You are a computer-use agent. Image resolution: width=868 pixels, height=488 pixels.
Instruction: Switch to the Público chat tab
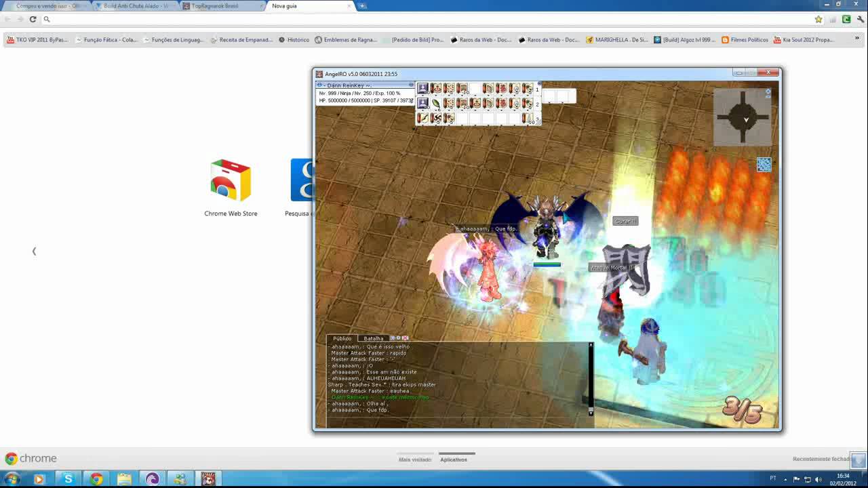342,338
